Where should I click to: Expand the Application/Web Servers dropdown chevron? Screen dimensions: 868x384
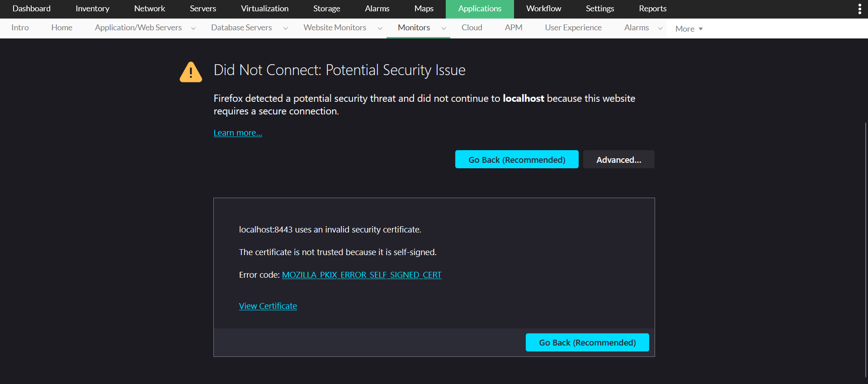(x=193, y=28)
